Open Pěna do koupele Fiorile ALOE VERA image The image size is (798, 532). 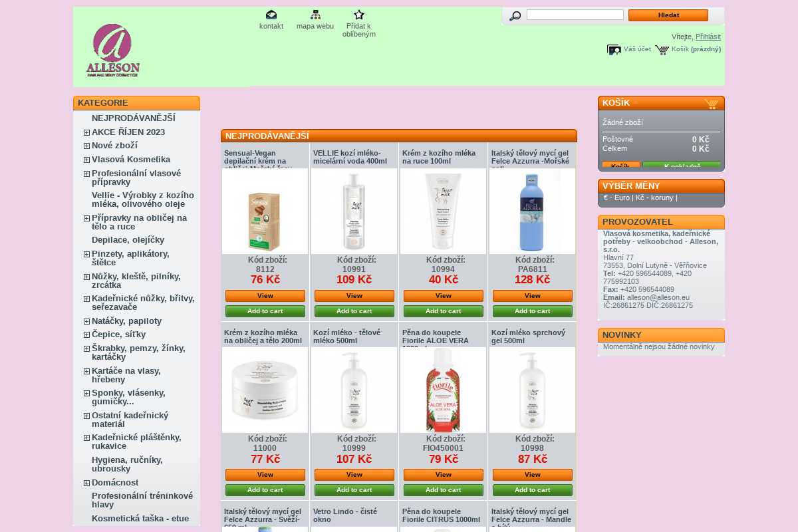point(444,390)
